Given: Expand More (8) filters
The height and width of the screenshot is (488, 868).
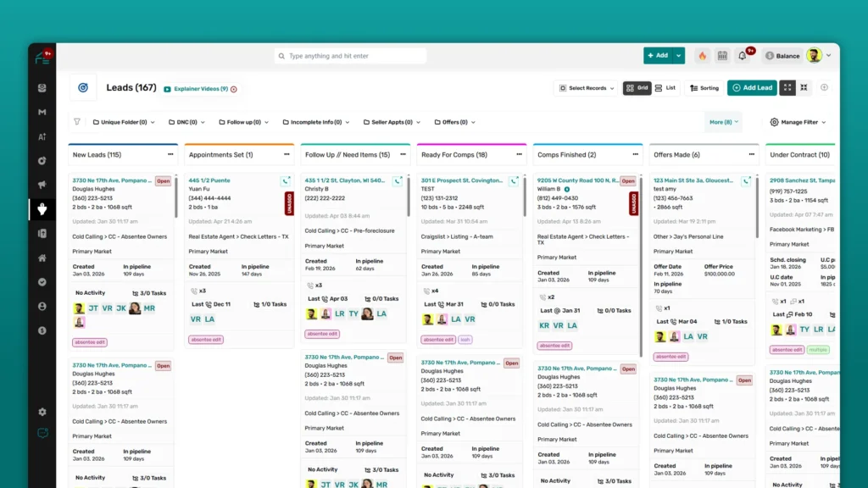Looking at the screenshot, I should pos(724,122).
